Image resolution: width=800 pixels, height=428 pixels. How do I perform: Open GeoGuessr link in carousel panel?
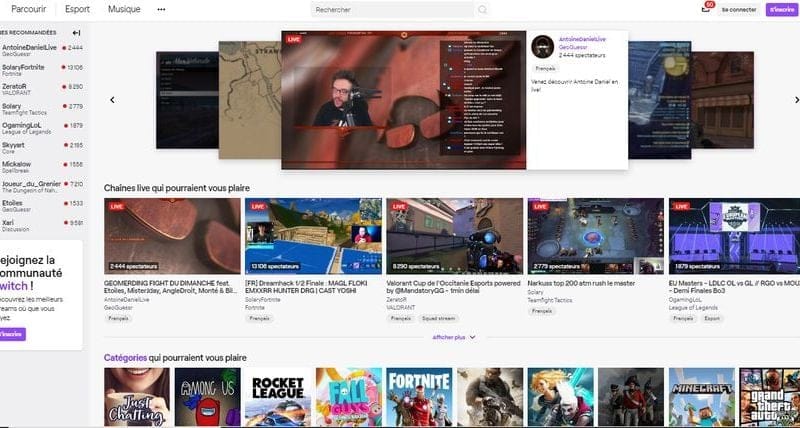pos(573,47)
